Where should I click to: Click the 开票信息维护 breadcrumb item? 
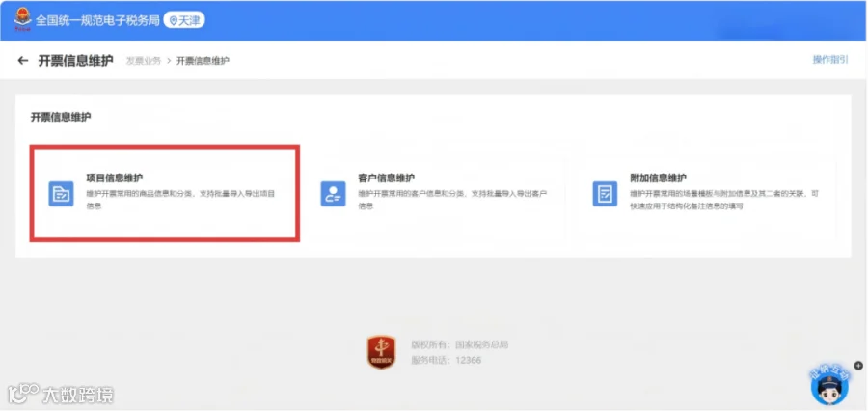(203, 61)
